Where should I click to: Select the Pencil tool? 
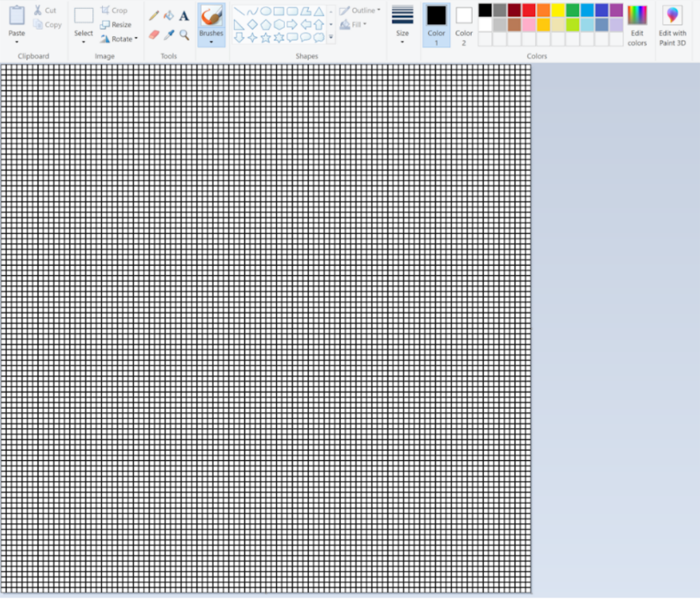pyautogui.click(x=154, y=16)
